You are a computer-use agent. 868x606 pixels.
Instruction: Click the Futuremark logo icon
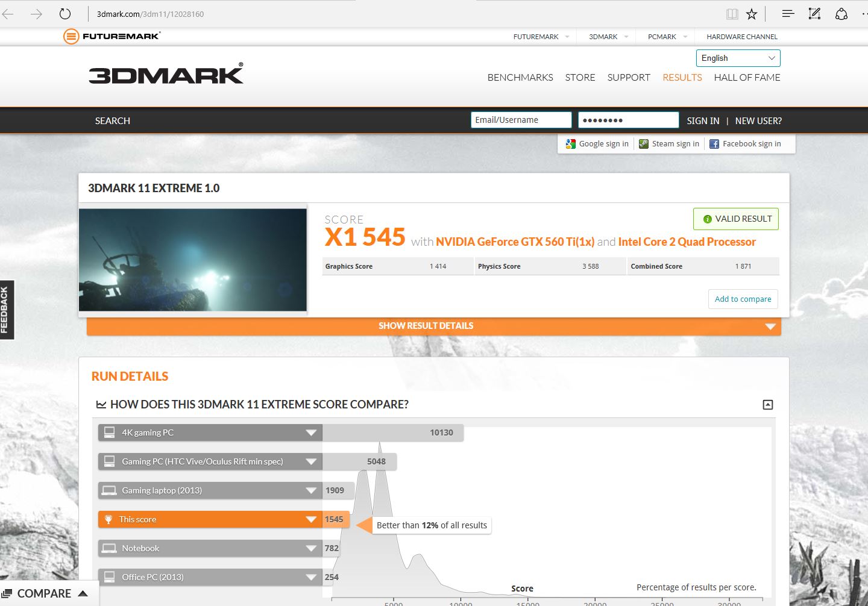[x=71, y=37]
